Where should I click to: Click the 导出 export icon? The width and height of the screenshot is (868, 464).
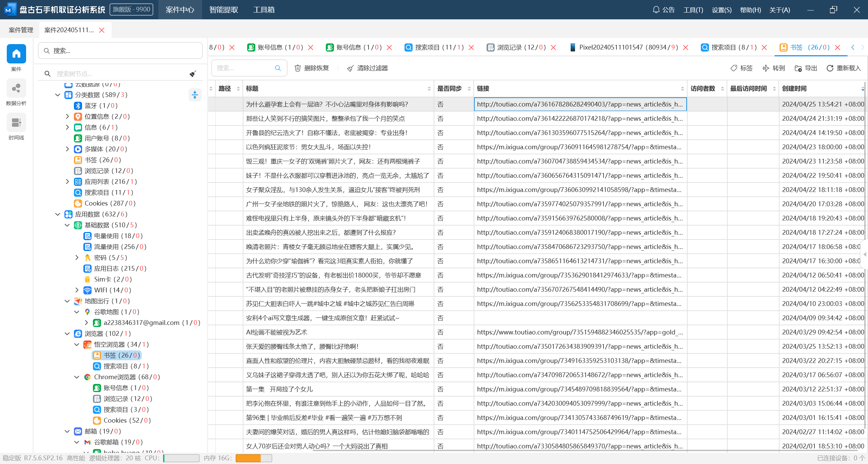(x=798, y=68)
